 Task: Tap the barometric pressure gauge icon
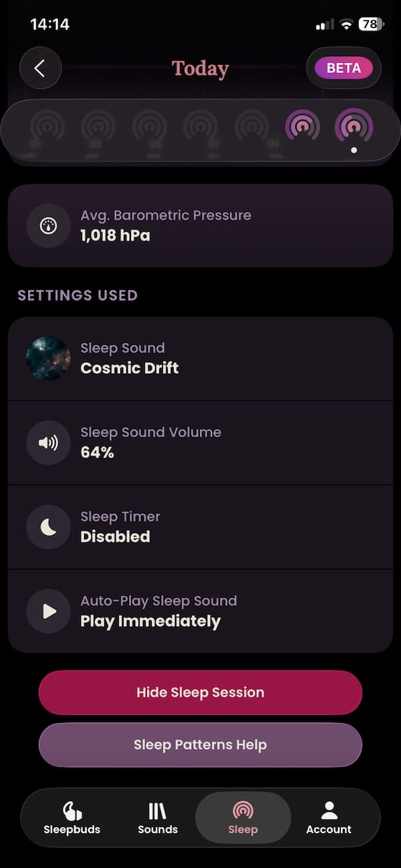(x=48, y=226)
